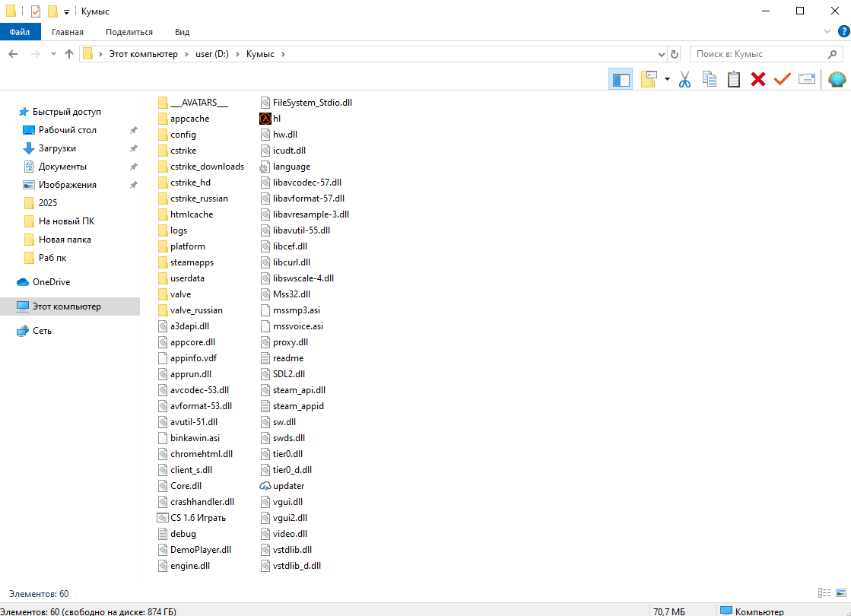Image resolution: width=851 pixels, height=616 pixels.
Task: Open the Вид ribbon tab
Action: coord(182,32)
